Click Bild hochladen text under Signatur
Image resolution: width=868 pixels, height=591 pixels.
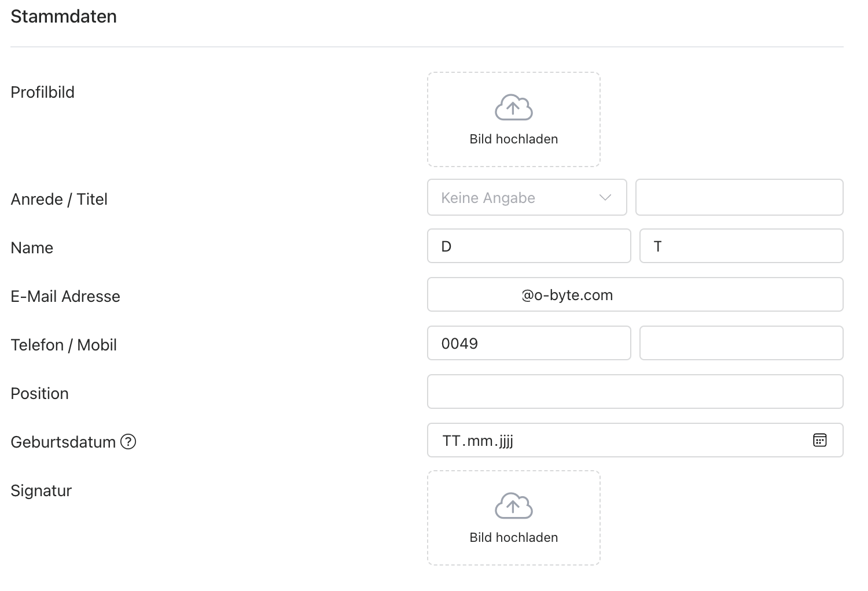pos(513,538)
